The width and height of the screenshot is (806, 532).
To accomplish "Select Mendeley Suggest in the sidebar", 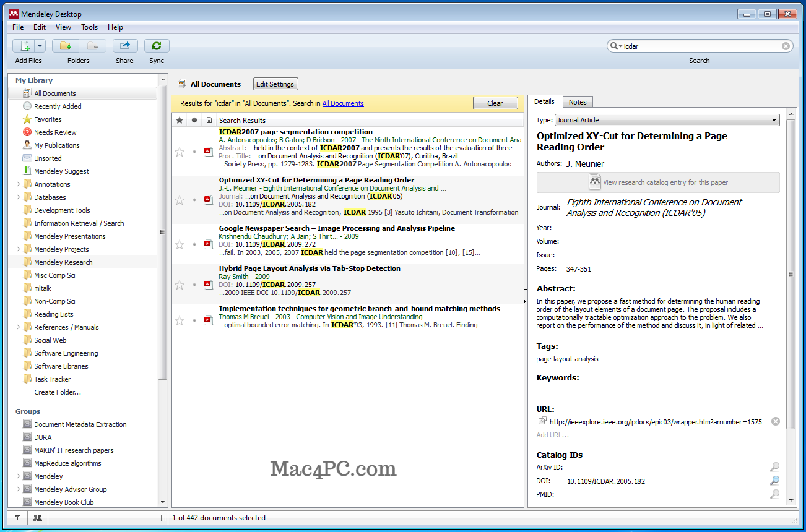I will pyautogui.click(x=61, y=171).
